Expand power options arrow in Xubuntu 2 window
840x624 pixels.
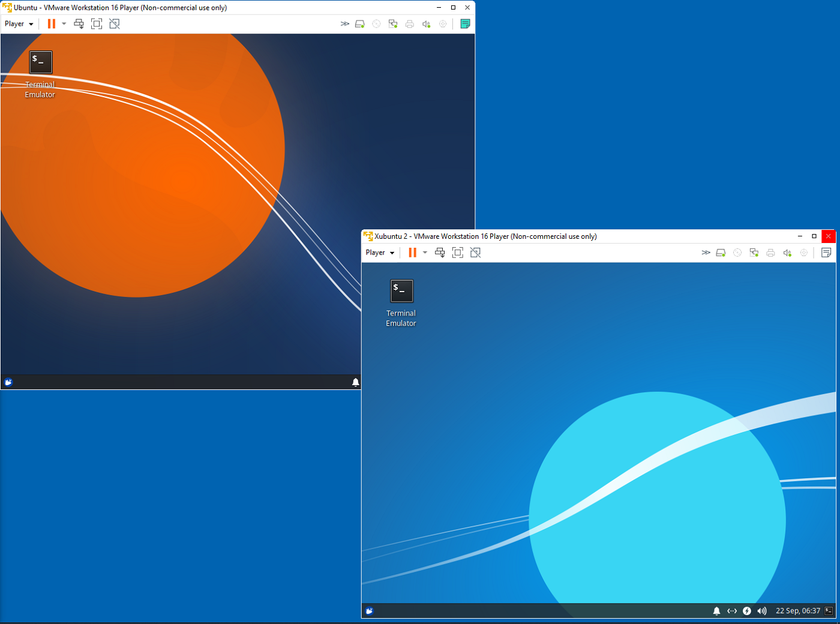pos(425,253)
